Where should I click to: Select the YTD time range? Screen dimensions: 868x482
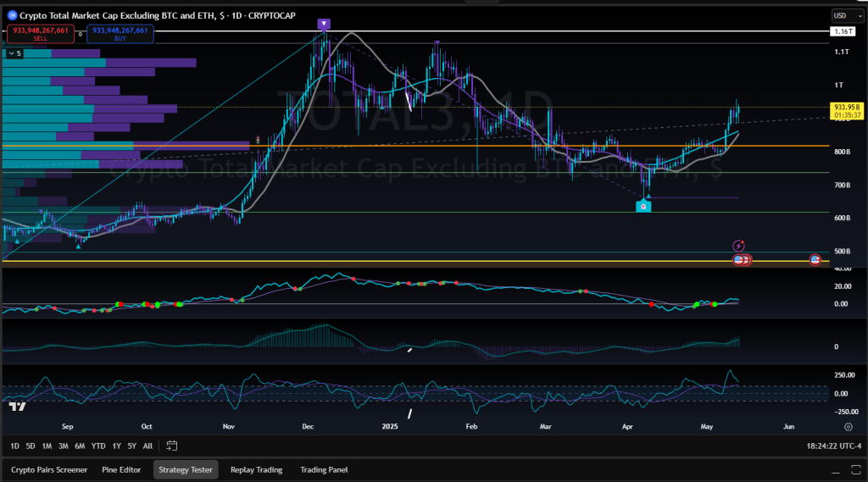coord(98,446)
